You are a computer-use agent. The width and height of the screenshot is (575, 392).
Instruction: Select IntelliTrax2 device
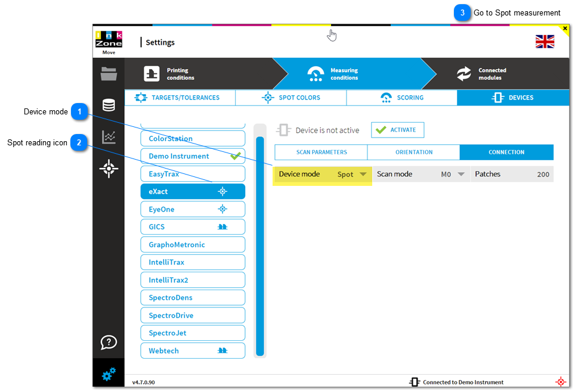[x=193, y=280]
